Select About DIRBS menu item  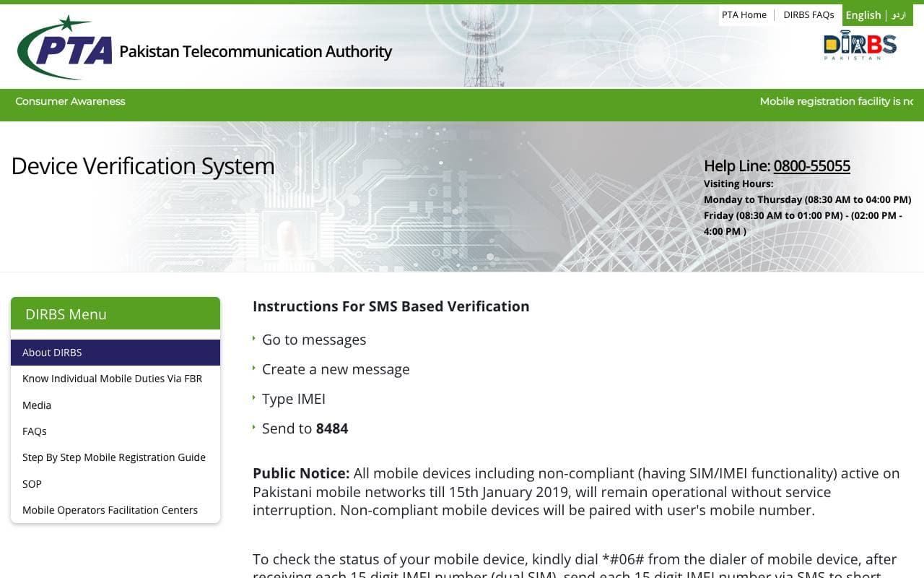pyautogui.click(x=115, y=353)
